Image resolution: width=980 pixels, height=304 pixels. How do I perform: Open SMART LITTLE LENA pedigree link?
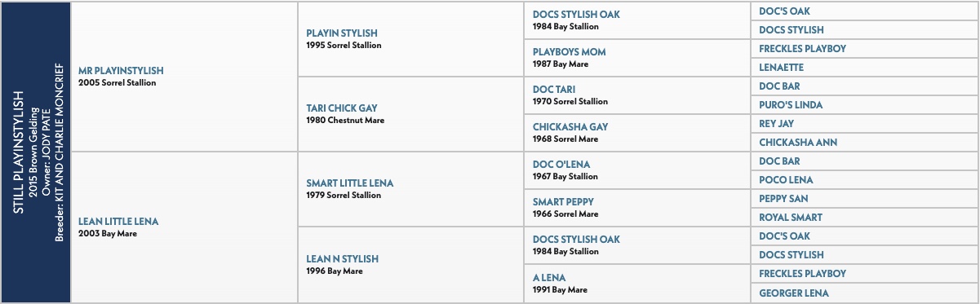349,183
